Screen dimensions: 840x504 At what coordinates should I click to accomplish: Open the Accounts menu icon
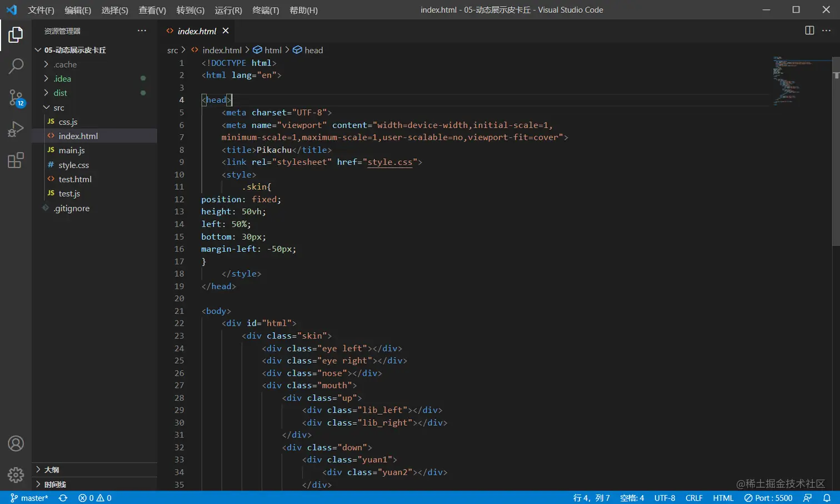[x=16, y=443]
